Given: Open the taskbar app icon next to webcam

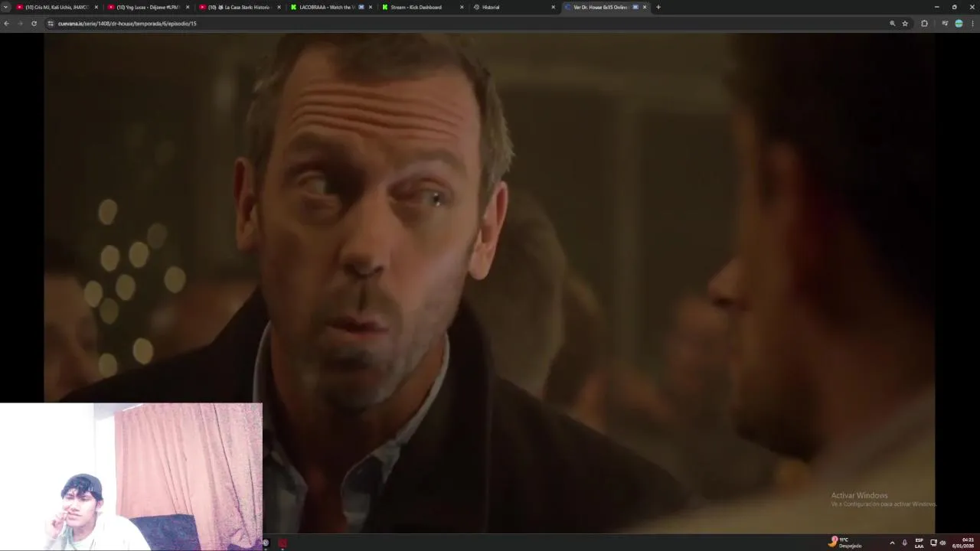Looking at the screenshot, I should (x=266, y=543).
